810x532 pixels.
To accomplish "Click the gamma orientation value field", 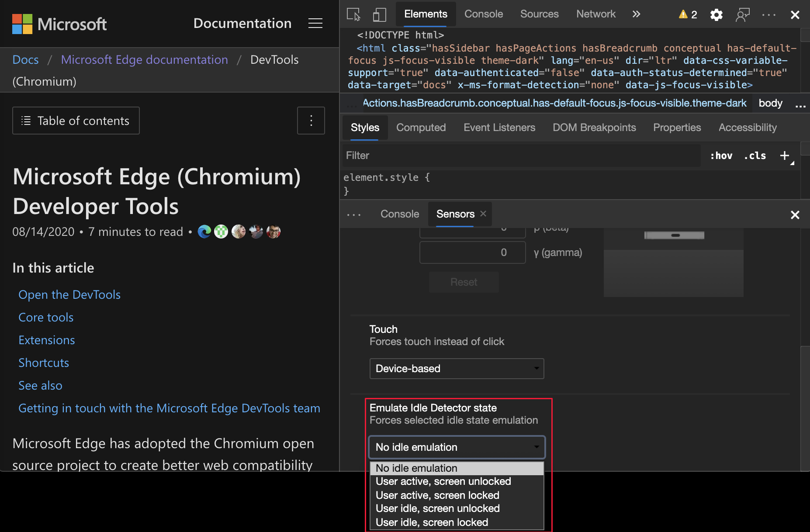I will [x=472, y=252].
